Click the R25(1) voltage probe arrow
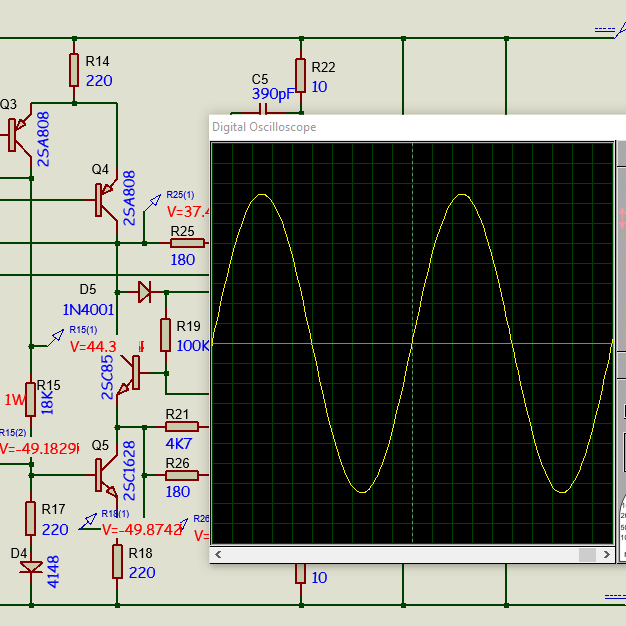The height and width of the screenshot is (626, 626). pos(152,203)
